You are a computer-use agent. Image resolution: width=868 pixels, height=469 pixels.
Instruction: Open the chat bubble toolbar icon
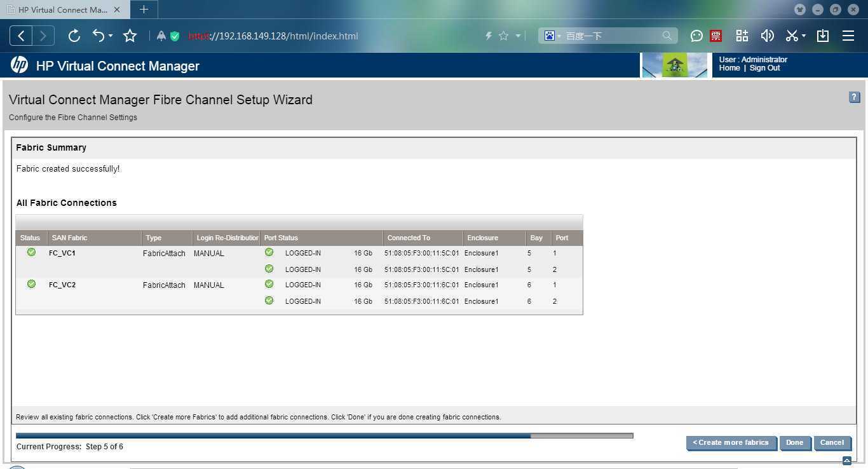(x=696, y=36)
